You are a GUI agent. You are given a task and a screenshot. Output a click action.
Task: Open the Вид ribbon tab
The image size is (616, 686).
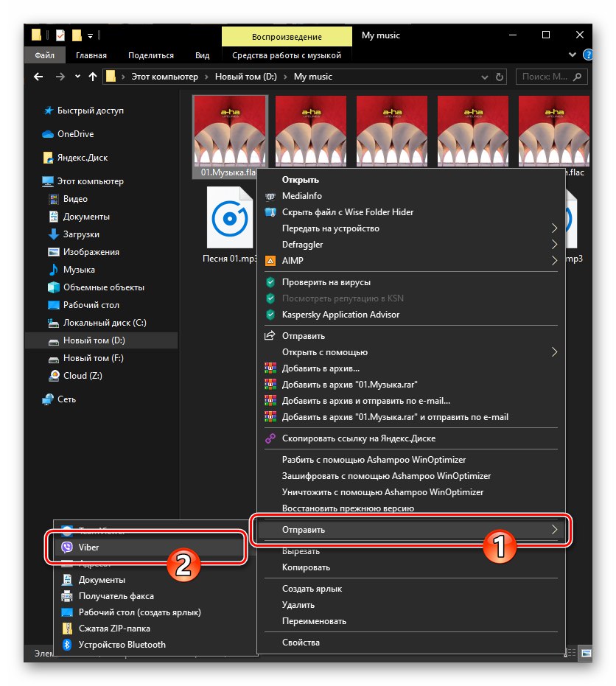point(202,55)
